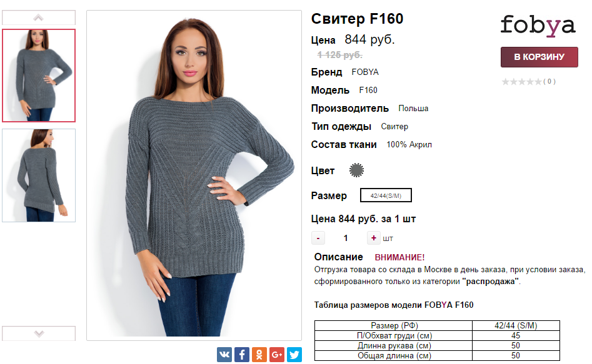Add the sweater to cart with В КОРЗИНУ

(539, 57)
